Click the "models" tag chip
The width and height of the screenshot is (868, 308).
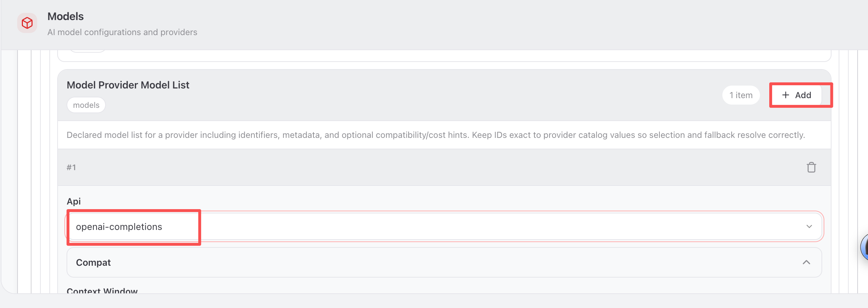(86, 105)
